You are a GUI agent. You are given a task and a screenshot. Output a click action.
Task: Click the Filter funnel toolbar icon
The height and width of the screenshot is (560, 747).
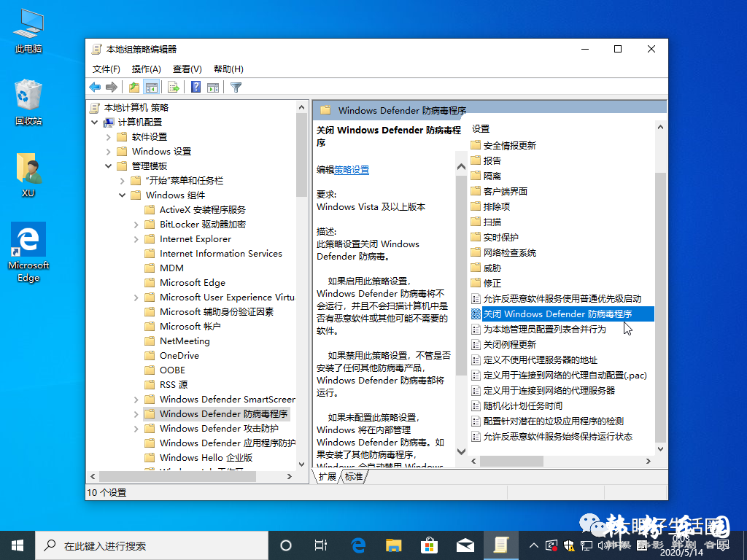coord(236,87)
